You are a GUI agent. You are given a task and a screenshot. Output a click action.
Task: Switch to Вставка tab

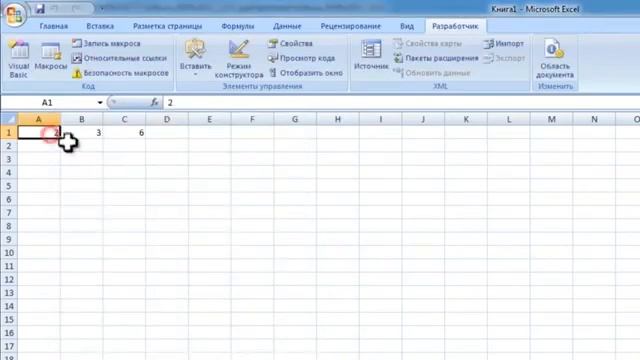pos(100,26)
